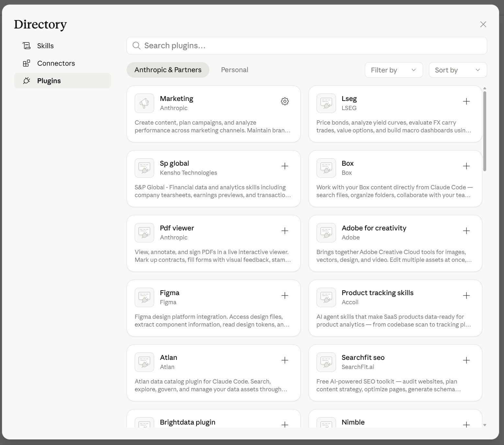Open the Atlan plugin title
This screenshot has height=445, width=504.
(x=169, y=358)
